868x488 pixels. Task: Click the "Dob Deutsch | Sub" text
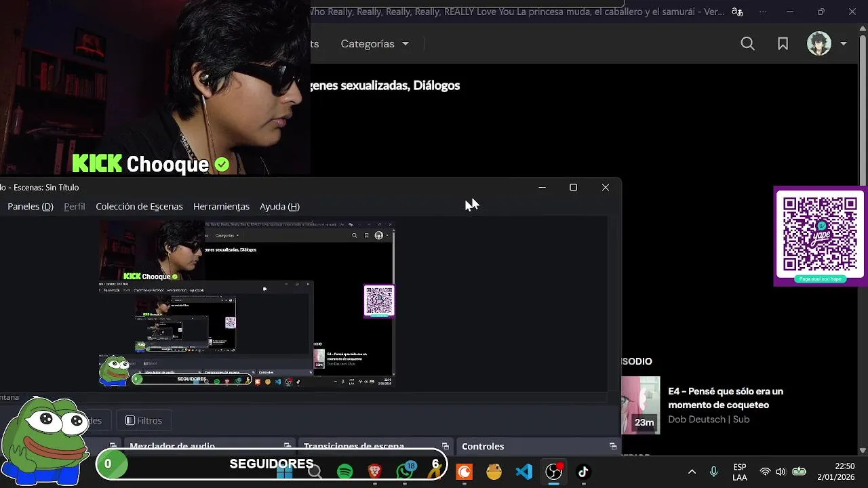709,420
